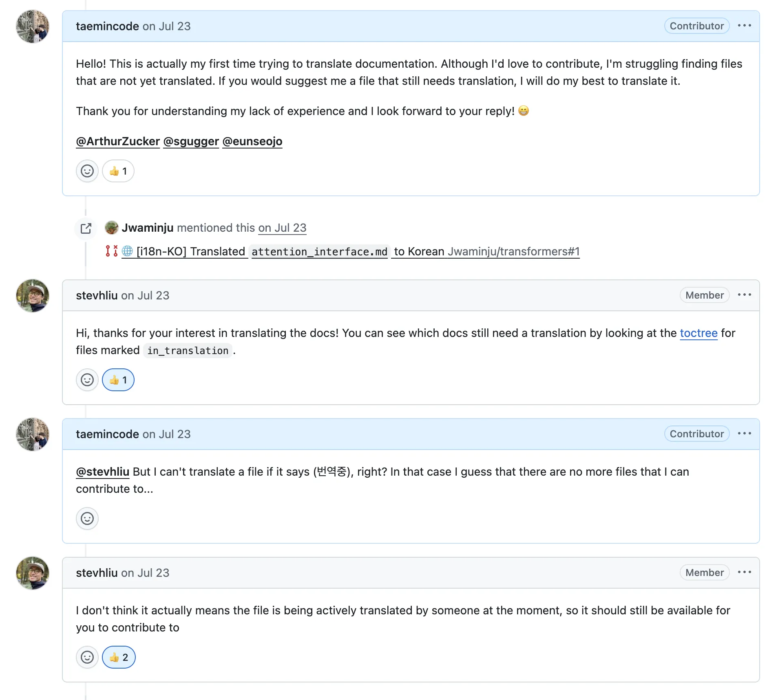Screen dimensions: 778x700
Task: Open the kebab menu on stevhliu's bottom comment
Action: click(x=745, y=572)
